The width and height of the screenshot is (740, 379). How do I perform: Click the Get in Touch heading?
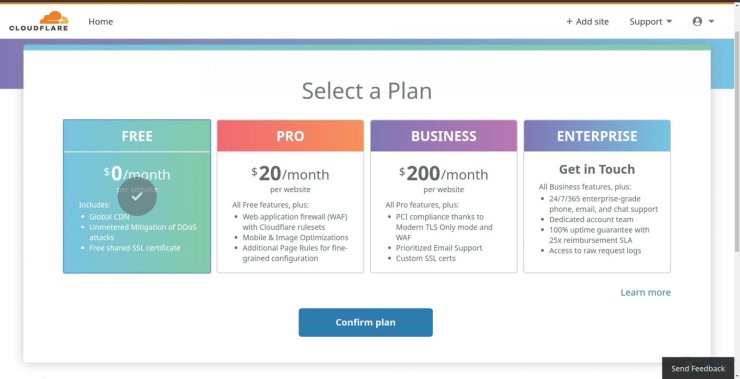tap(597, 169)
